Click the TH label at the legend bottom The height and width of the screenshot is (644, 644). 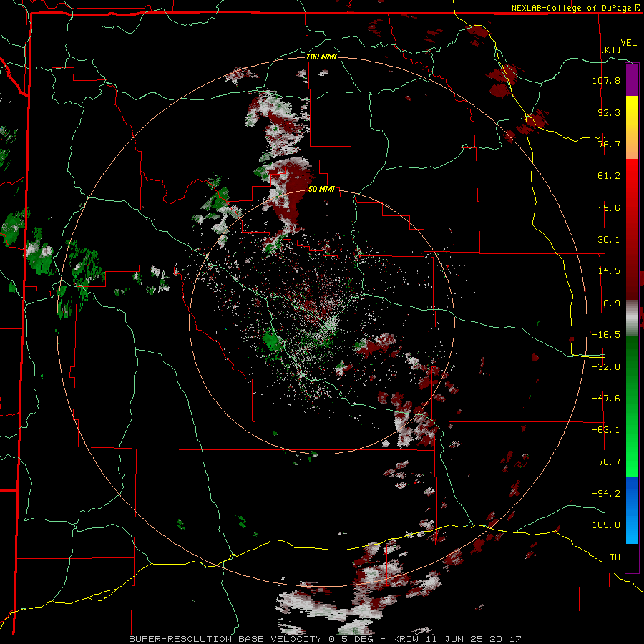pyautogui.click(x=615, y=557)
